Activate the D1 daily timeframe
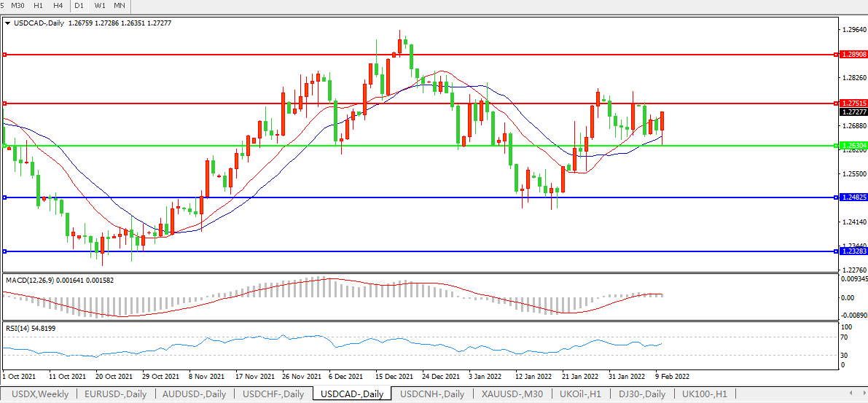This screenshot has width=868, height=403. point(79,6)
